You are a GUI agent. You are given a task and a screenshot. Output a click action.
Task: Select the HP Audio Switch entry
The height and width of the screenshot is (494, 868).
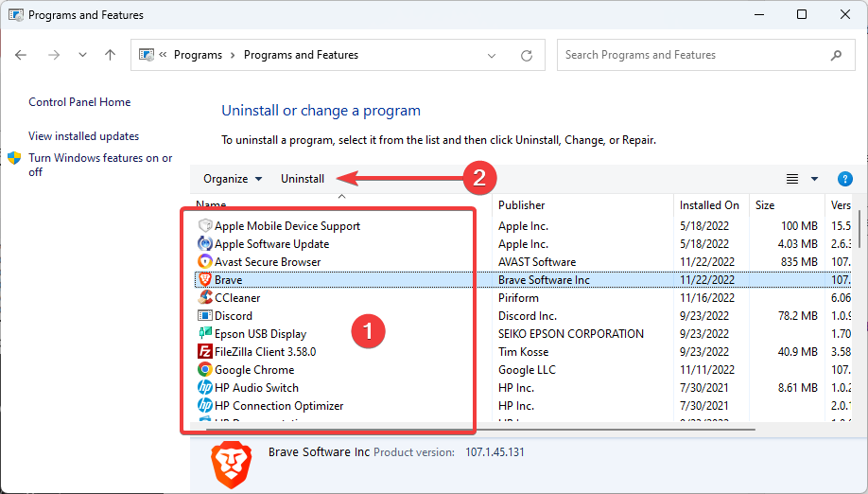pos(256,388)
